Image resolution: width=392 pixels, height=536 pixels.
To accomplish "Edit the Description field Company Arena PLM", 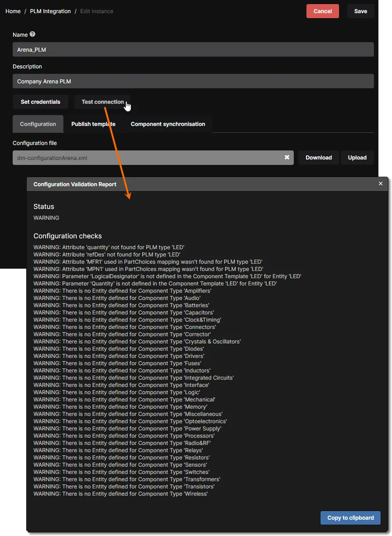I will point(193,82).
